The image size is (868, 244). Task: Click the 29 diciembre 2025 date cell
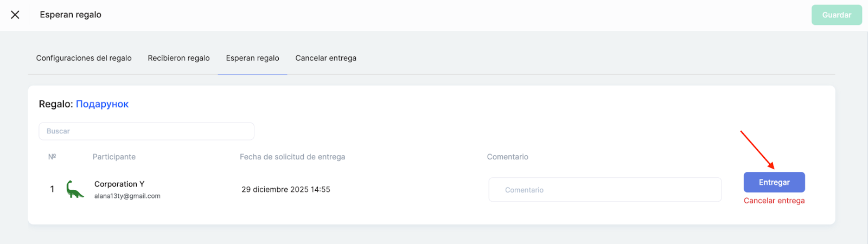click(286, 189)
